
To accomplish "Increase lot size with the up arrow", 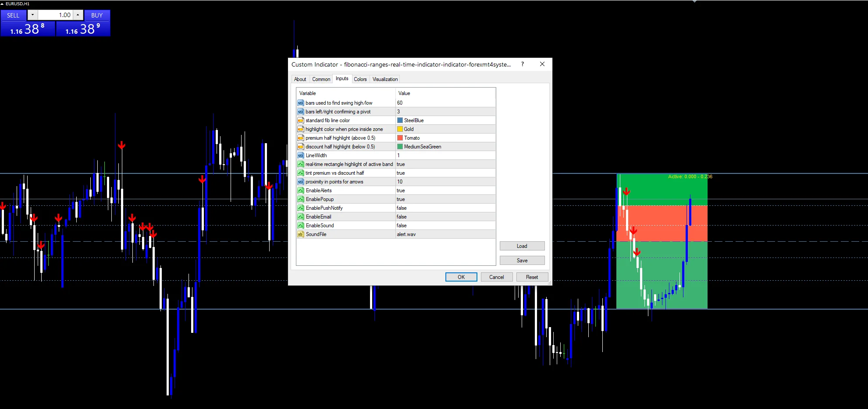I will [78, 15].
